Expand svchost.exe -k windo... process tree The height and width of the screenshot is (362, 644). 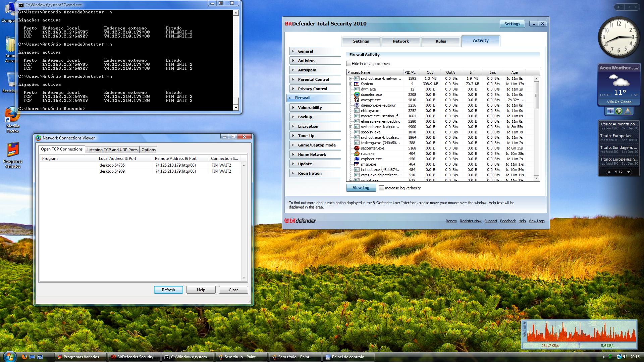pyautogui.click(x=351, y=127)
